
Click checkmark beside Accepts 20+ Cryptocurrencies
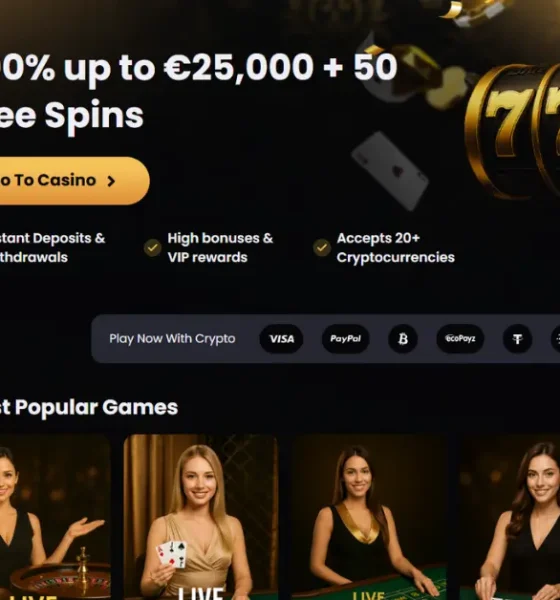[x=322, y=248]
